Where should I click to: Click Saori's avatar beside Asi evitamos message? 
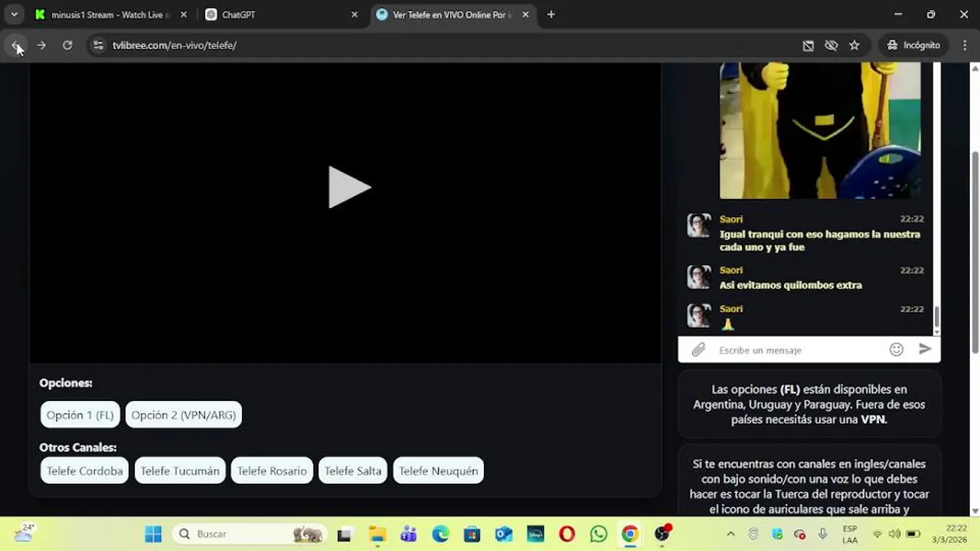pyautogui.click(x=699, y=277)
